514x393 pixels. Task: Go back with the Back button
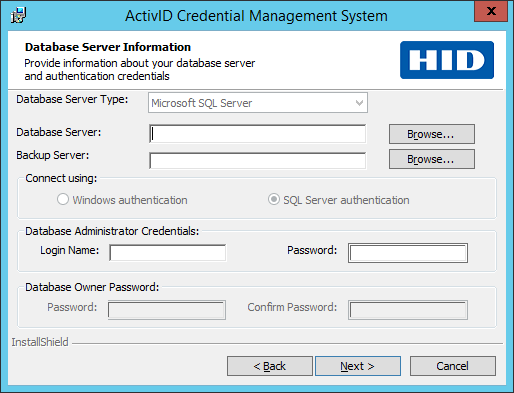tap(270, 366)
